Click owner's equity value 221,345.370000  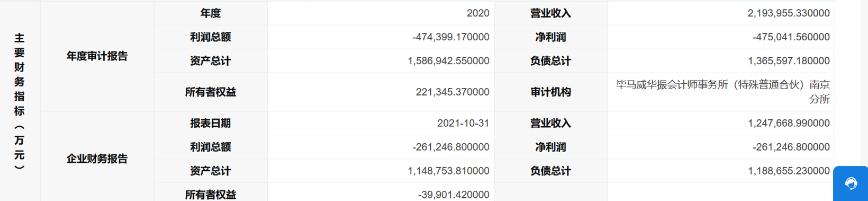pyautogui.click(x=453, y=92)
